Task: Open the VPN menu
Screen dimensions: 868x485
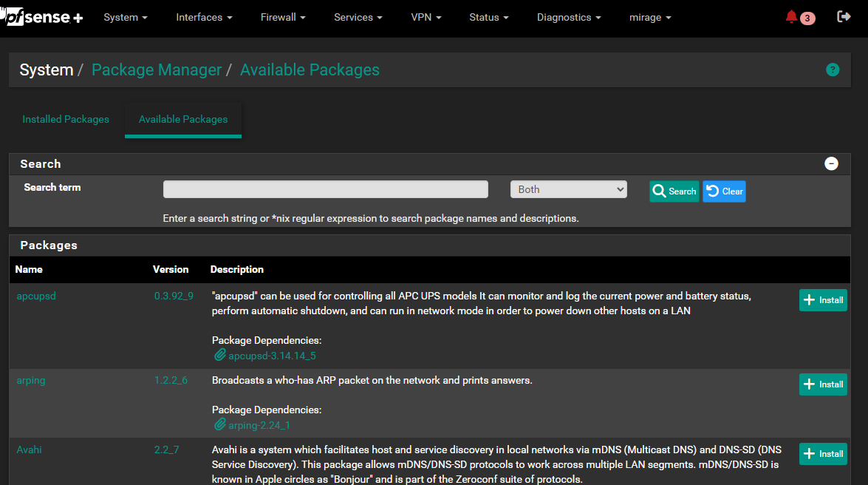Action: (426, 18)
